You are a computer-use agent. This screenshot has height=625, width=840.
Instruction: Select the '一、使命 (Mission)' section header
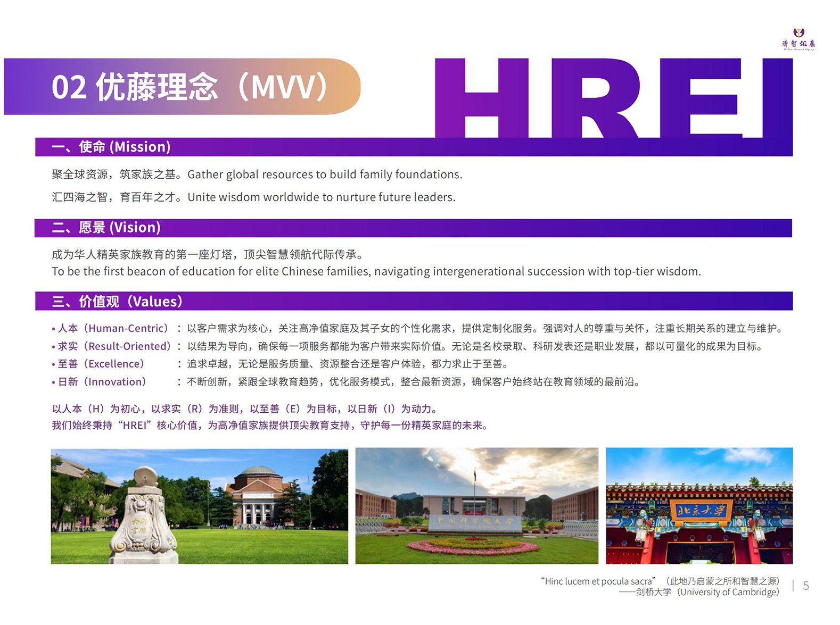[x=414, y=147]
